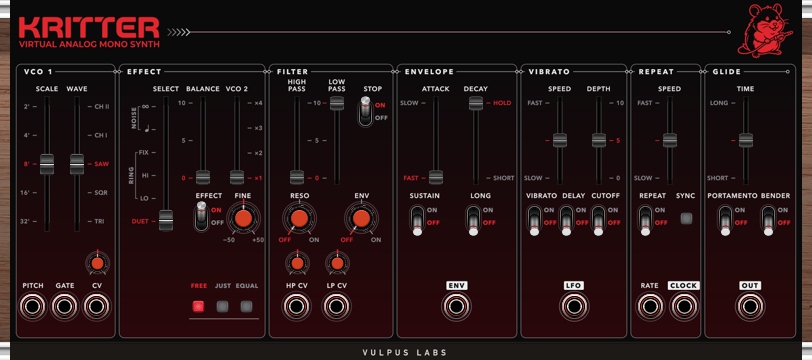812x360 pixels.
Task: Select the JUST tuning button
Action: (222, 306)
